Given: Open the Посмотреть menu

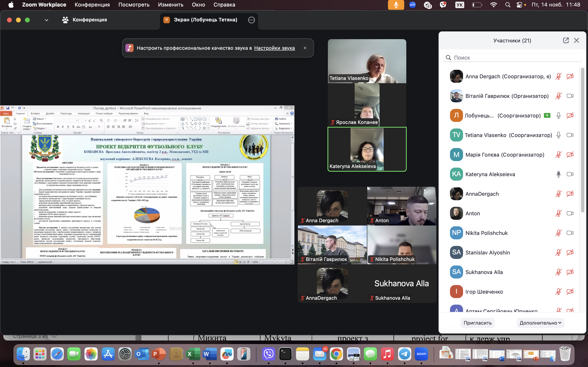Looking at the screenshot, I should pos(134,5).
